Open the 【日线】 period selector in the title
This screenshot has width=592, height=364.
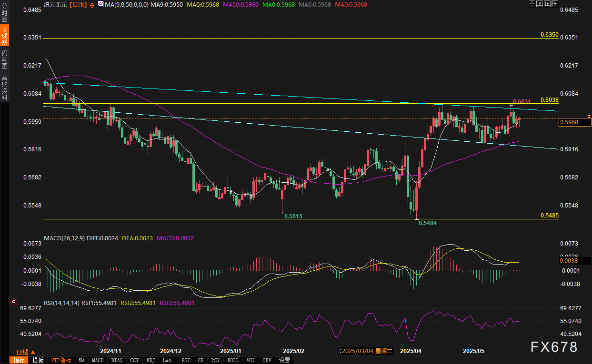[78, 4]
